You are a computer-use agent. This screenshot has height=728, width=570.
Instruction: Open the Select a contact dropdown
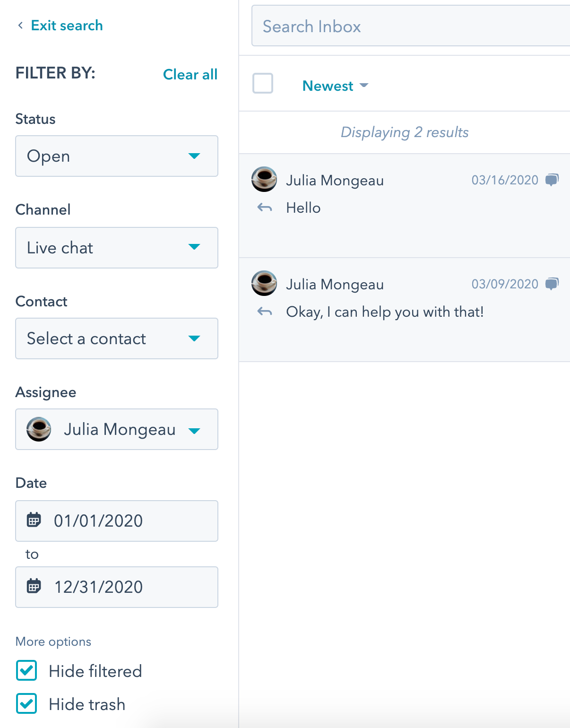[117, 338]
